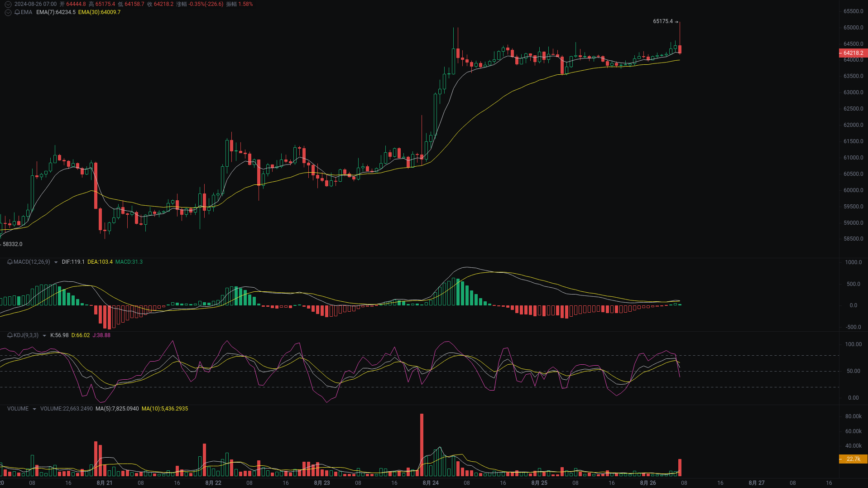Collapse the OHLC info row via circle chevron
The height and width of the screenshot is (488, 868).
[x=8, y=4]
